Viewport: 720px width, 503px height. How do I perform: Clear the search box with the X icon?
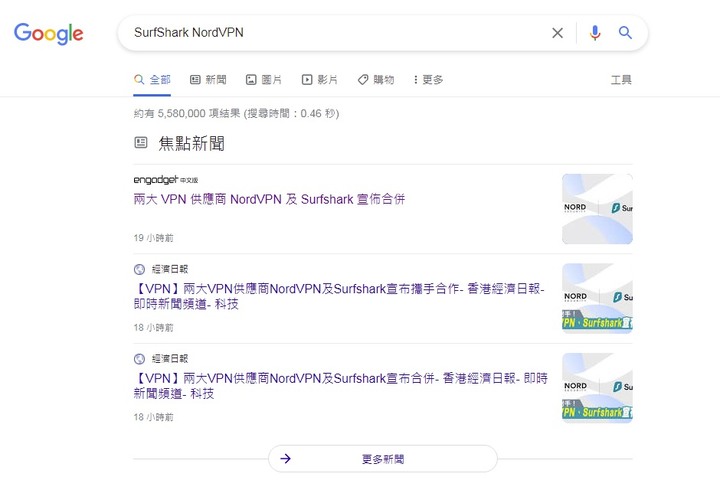click(557, 33)
